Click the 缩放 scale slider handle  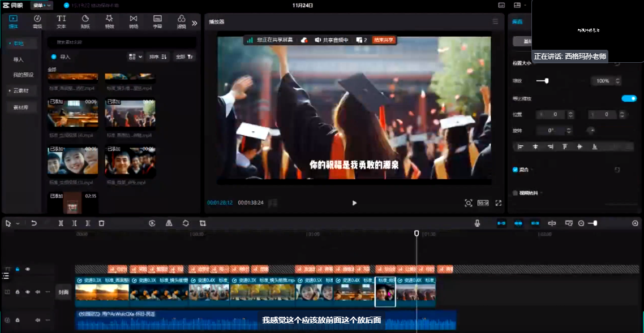click(x=546, y=81)
